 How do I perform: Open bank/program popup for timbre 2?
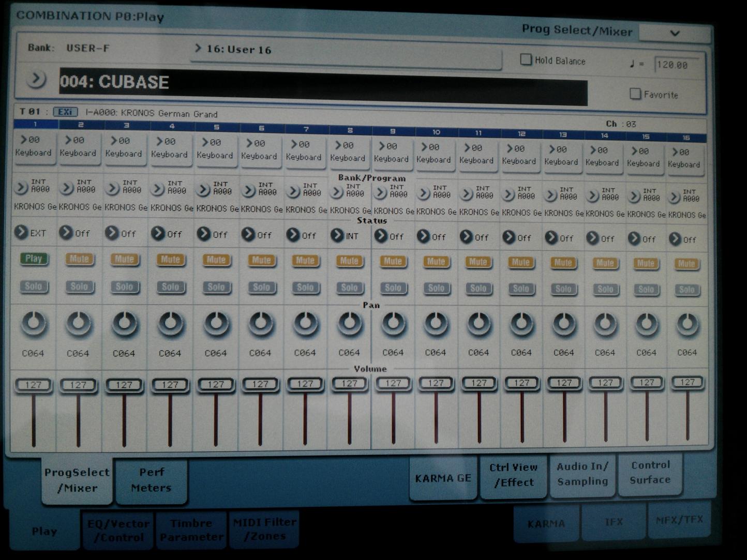(x=67, y=188)
